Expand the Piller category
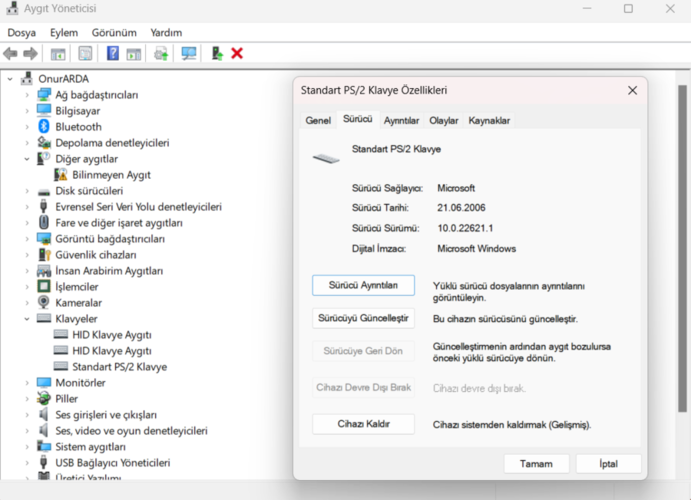Viewport: 691px width, 500px height. click(27, 399)
